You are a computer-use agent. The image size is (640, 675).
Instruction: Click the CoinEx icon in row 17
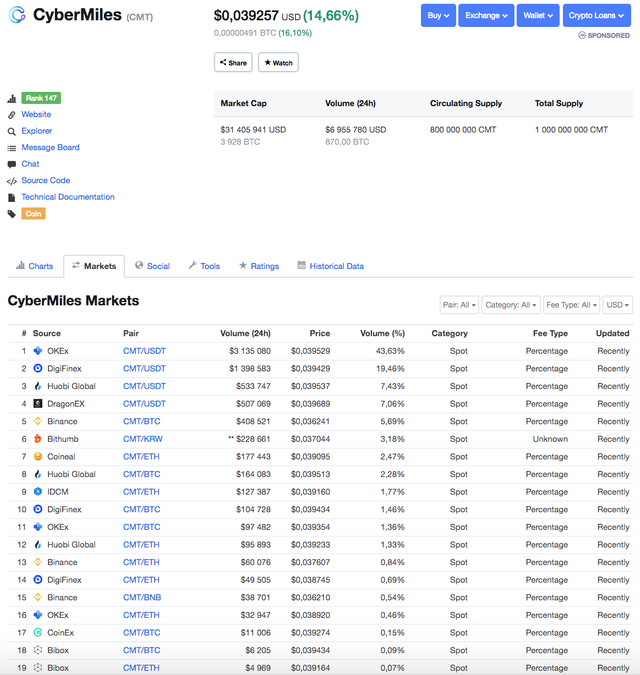click(38, 632)
